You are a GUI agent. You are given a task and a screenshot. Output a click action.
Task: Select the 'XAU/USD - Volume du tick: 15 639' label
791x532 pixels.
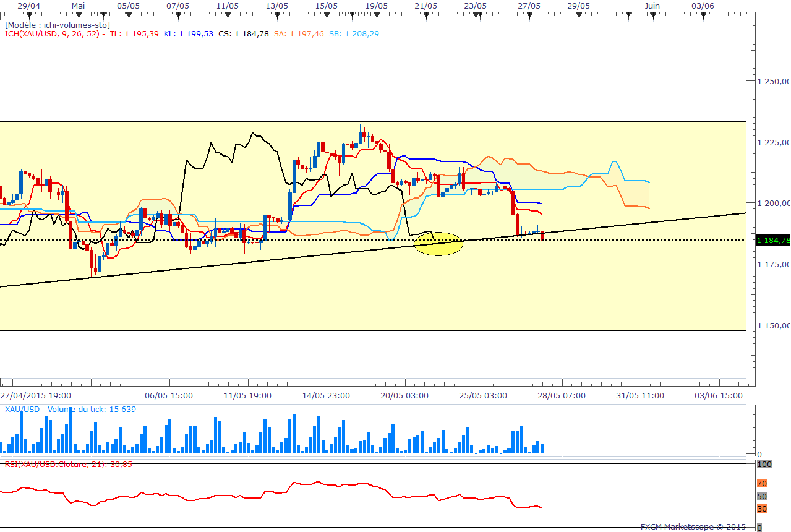tap(71, 410)
